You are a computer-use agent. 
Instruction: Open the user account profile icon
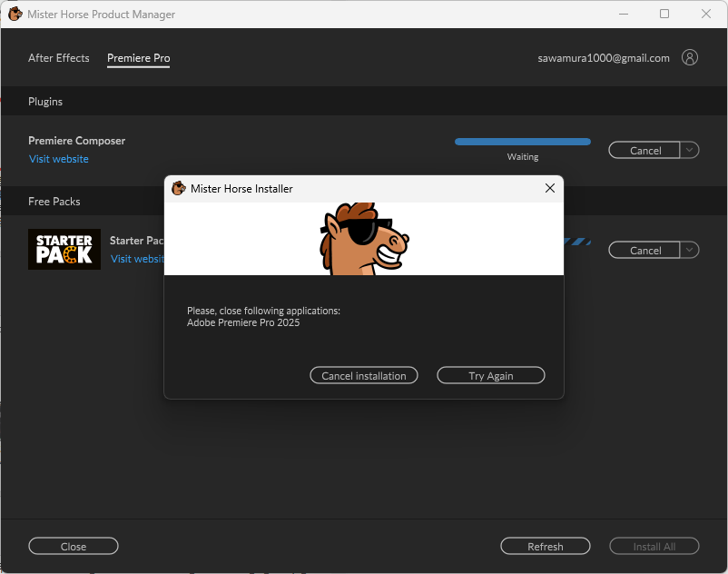click(690, 57)
